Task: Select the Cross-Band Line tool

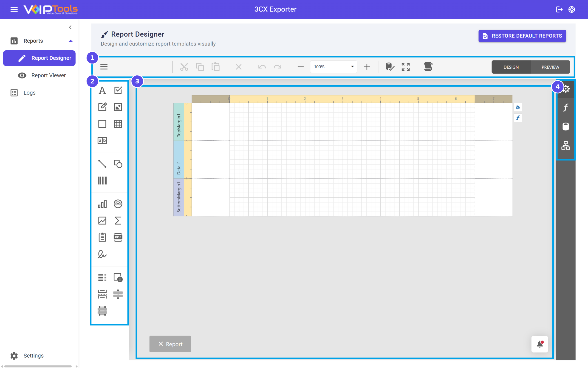Action: click(118, 294)
